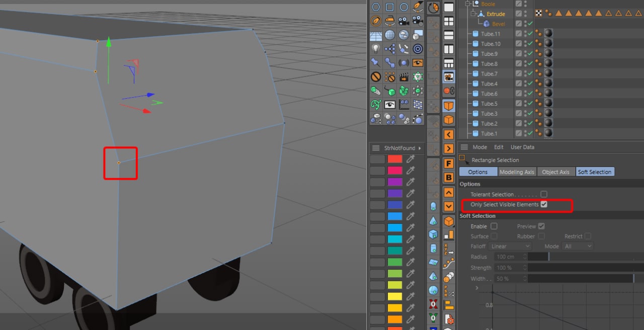Toggle the Rubber checkbox
644x330 pixels.
[541, 236]
